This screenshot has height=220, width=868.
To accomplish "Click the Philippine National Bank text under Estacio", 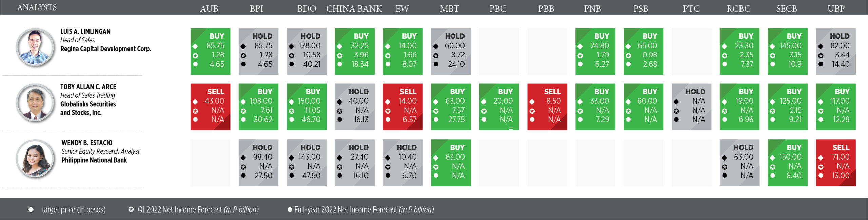I will [94, 160].
